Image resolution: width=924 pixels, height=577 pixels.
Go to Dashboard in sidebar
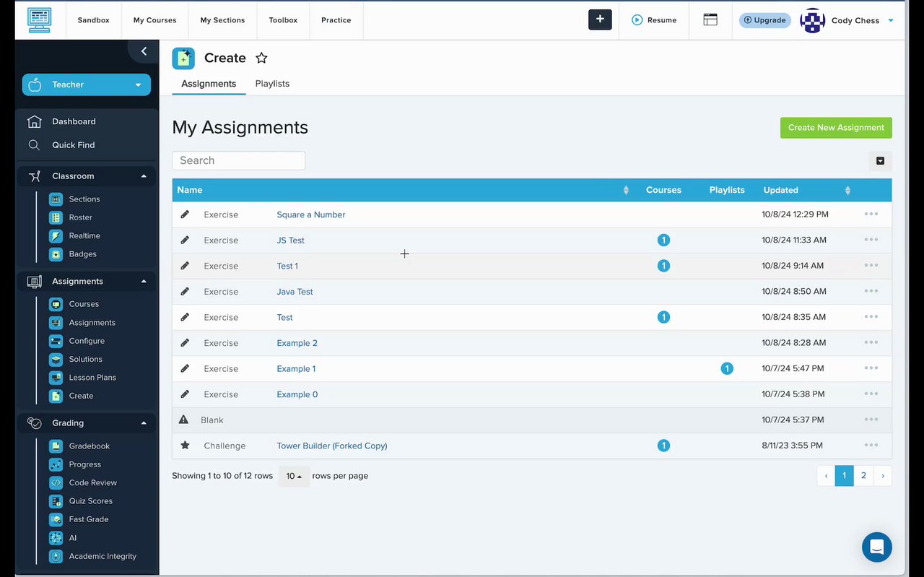(x=74, y=121)
